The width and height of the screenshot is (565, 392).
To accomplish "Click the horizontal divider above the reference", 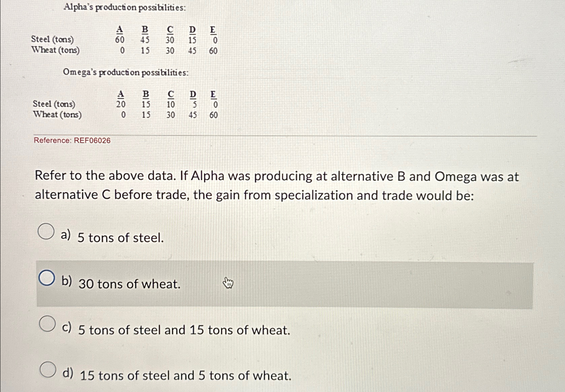I will click(x=268, y=135).
